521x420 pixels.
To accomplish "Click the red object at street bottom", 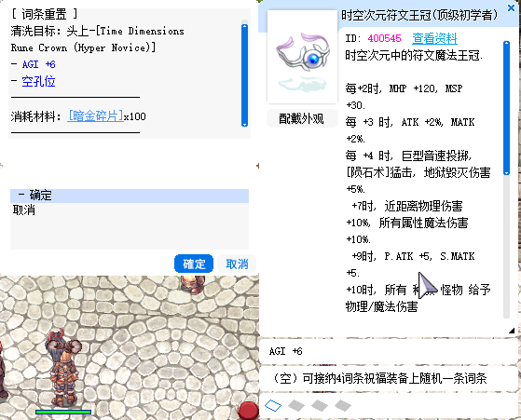I will coord(249,411).
